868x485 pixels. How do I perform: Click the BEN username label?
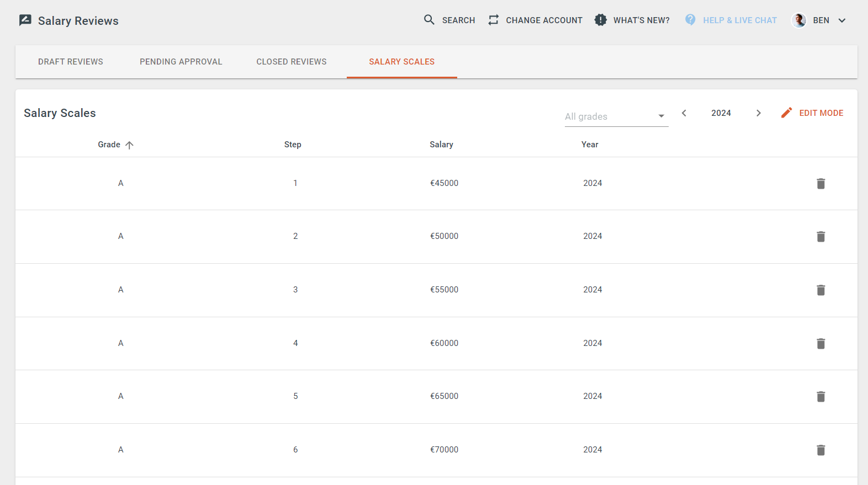821,20
